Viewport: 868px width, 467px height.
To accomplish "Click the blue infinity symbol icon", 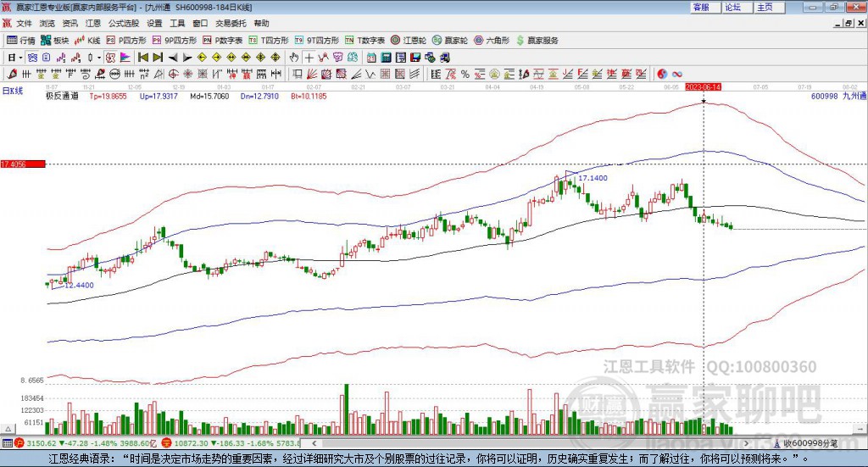I will (x=677, y=74).
